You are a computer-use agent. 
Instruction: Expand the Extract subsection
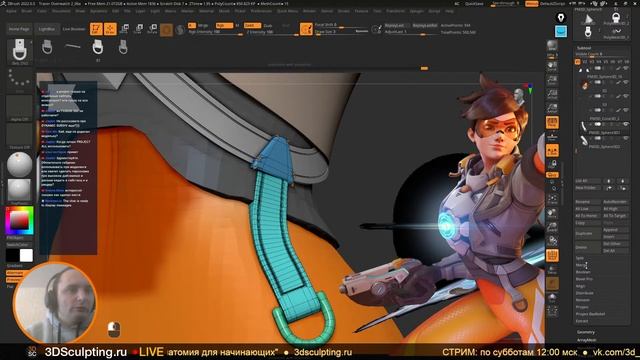coord(582,321)
